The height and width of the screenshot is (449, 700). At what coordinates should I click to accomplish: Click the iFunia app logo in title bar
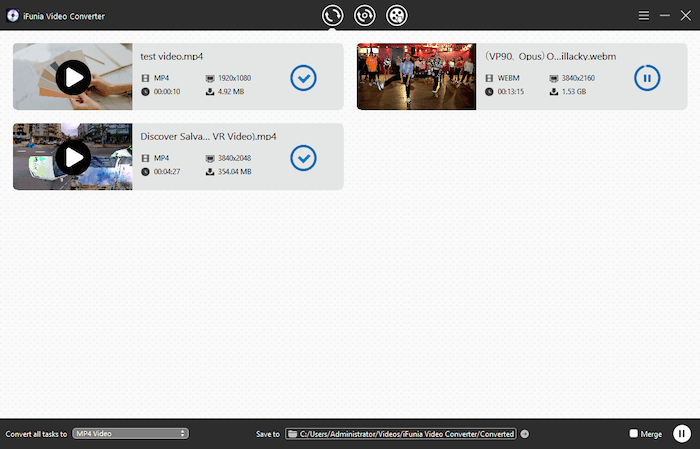[x=10, y=16]
